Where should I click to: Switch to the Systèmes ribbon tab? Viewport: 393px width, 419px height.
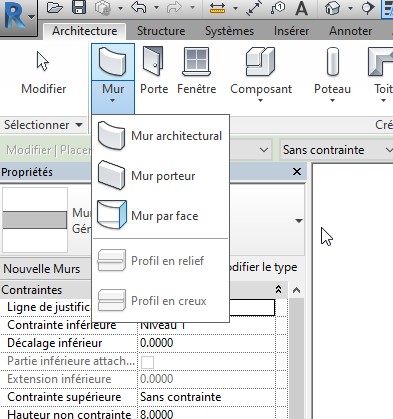coord(229,31)
